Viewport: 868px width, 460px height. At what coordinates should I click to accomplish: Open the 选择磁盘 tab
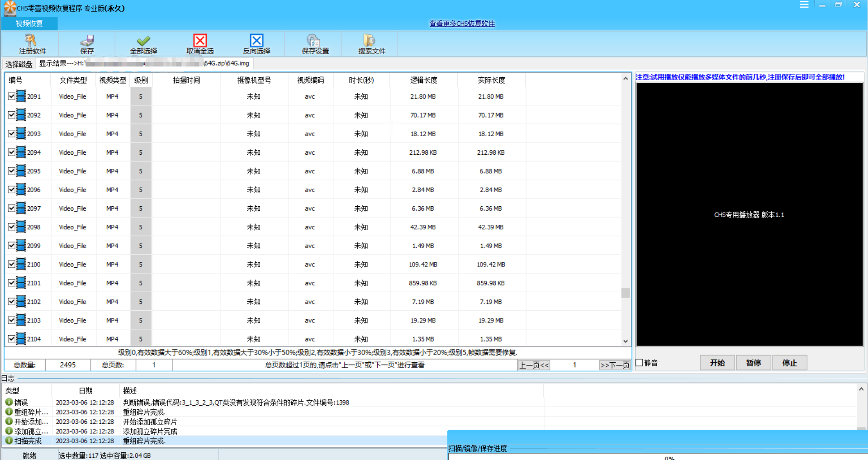[x=19, y=64]
